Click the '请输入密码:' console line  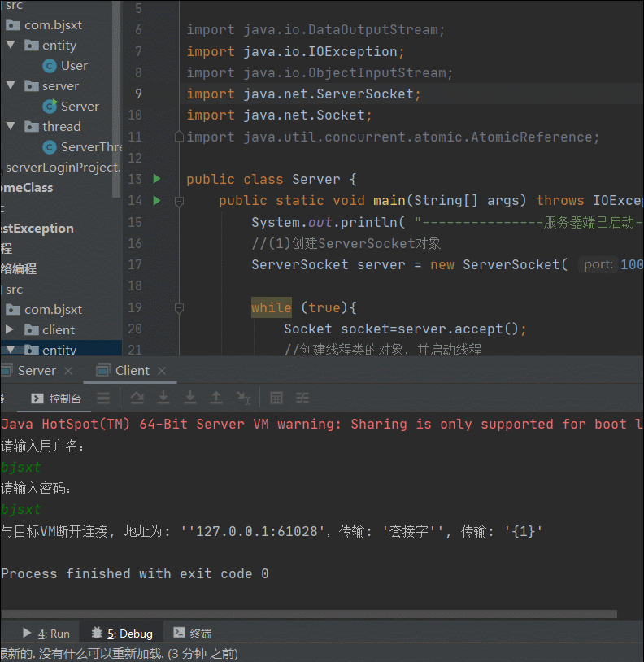(36, 489)
